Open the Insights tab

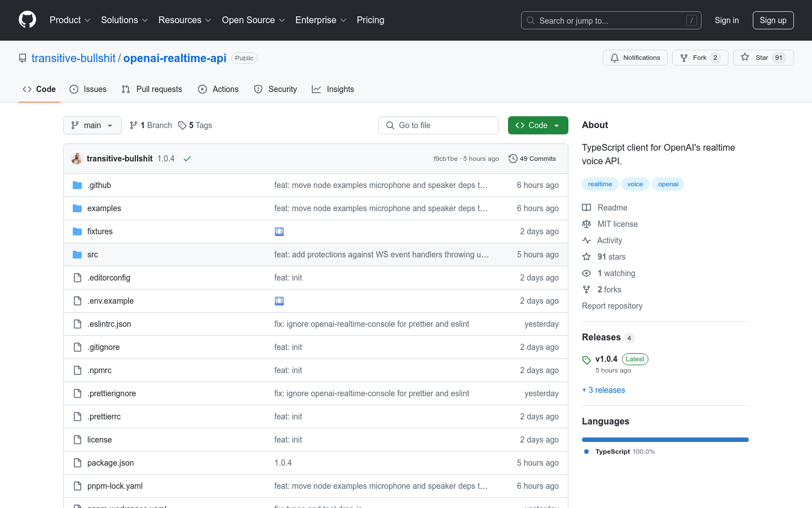333,89
